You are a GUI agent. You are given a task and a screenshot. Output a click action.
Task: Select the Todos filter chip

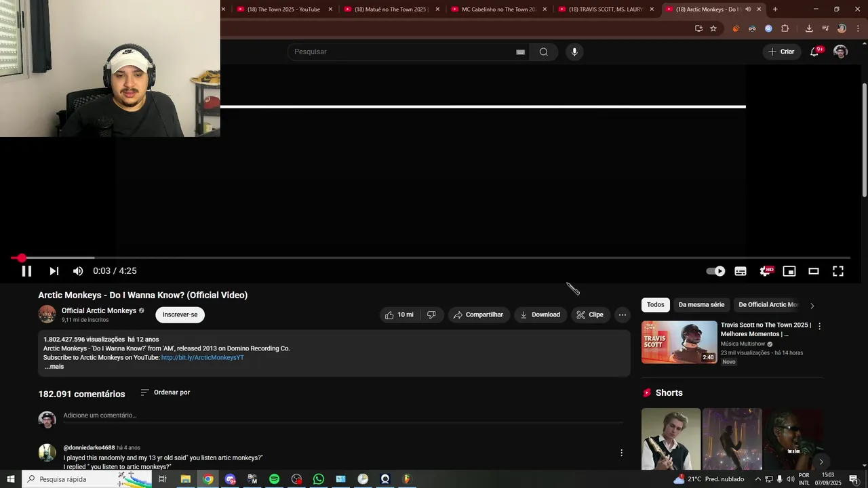[656, 305]
